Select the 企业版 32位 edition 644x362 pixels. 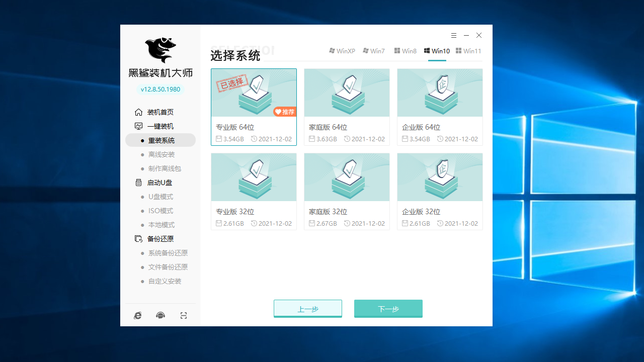(x=440, y=191)
